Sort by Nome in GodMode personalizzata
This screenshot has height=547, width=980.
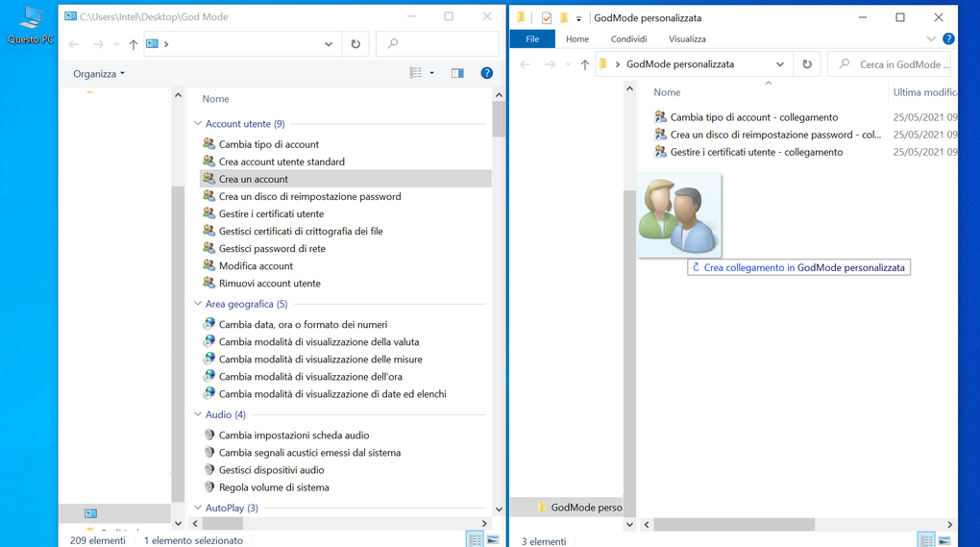point(667,92)
